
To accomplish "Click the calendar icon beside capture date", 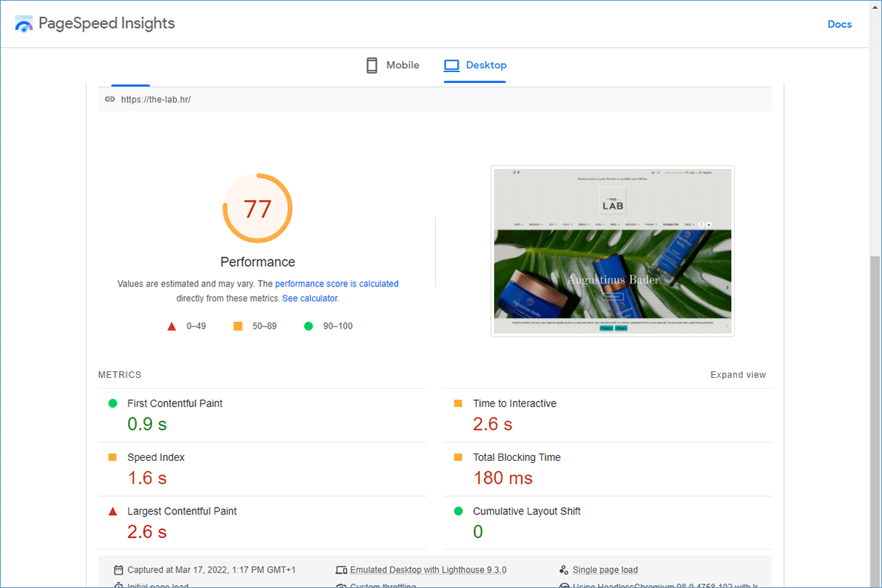I will coord(118,570).
